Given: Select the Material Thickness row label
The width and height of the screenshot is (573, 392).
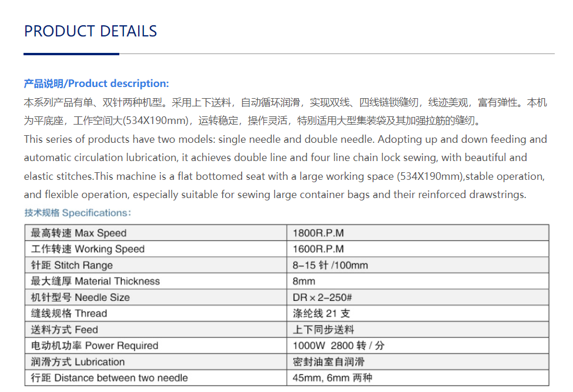Looking at the screenshot, I should click(95, 282).
